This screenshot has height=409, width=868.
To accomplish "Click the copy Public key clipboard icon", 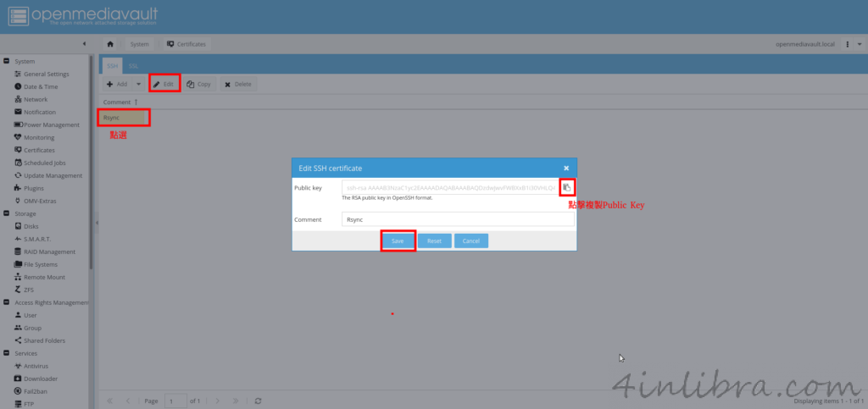I will 566,187.
